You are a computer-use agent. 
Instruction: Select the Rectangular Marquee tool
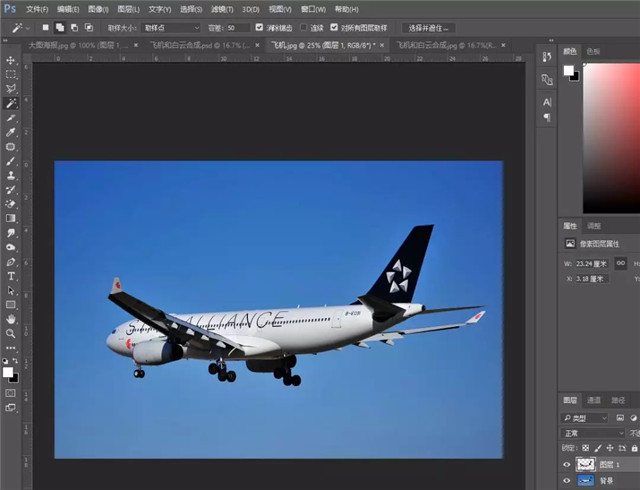[11, 74]
